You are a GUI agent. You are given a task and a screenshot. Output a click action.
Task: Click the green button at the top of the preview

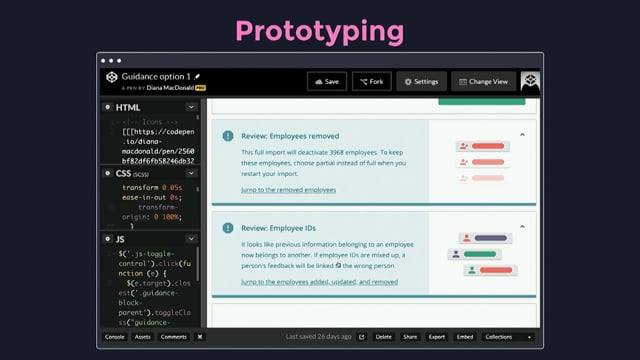point(482,101)
